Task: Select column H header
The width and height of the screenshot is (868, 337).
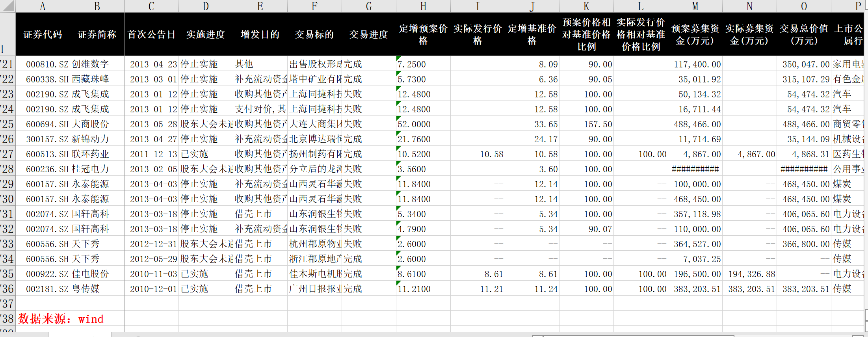Action: pyautogui.click(x=423, y=6)
